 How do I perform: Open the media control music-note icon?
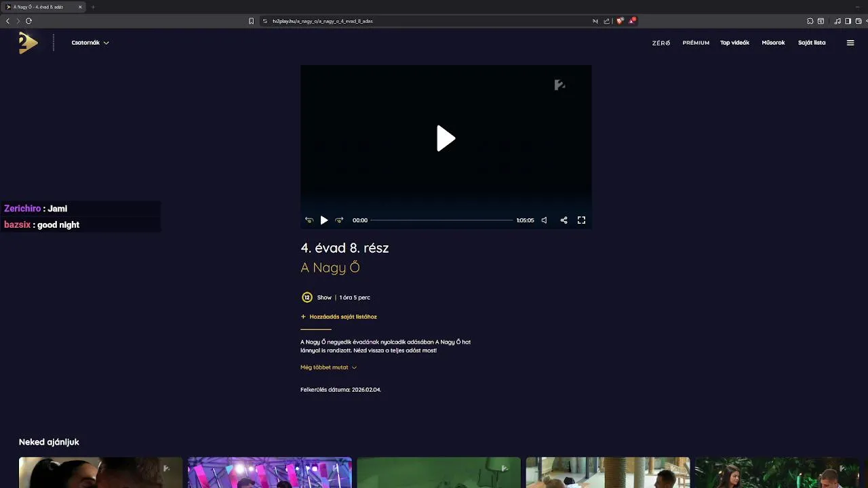pos(837,21)
